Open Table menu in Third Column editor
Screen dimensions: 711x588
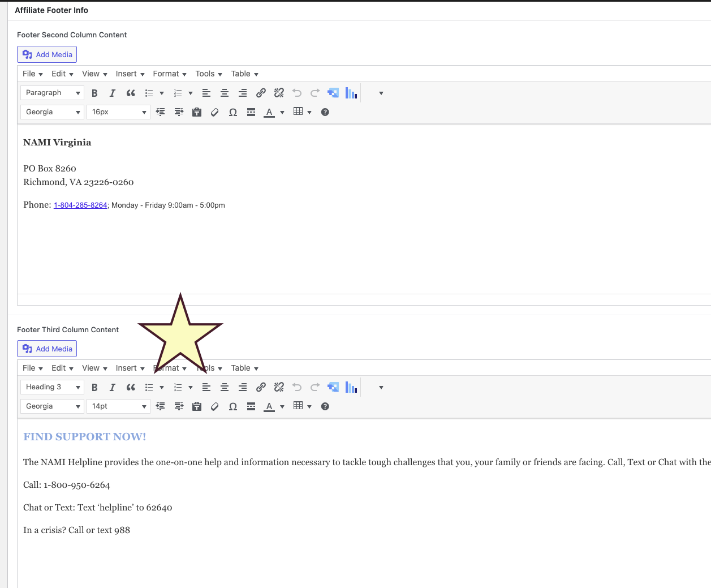244,368
